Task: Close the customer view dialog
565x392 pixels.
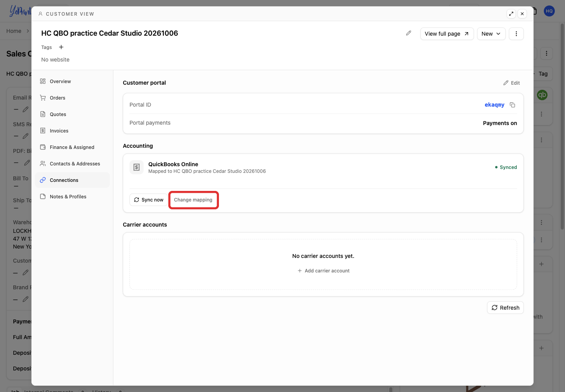Action: tap(522, 14)
